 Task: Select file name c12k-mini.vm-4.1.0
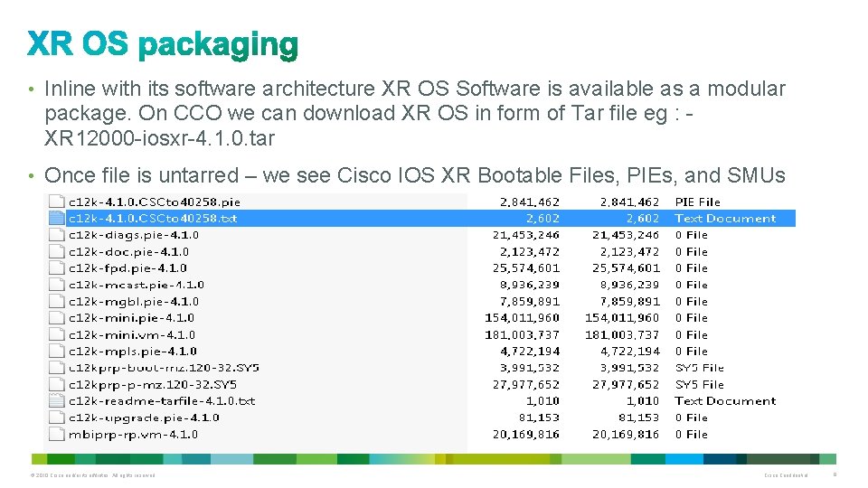[132, 334]
